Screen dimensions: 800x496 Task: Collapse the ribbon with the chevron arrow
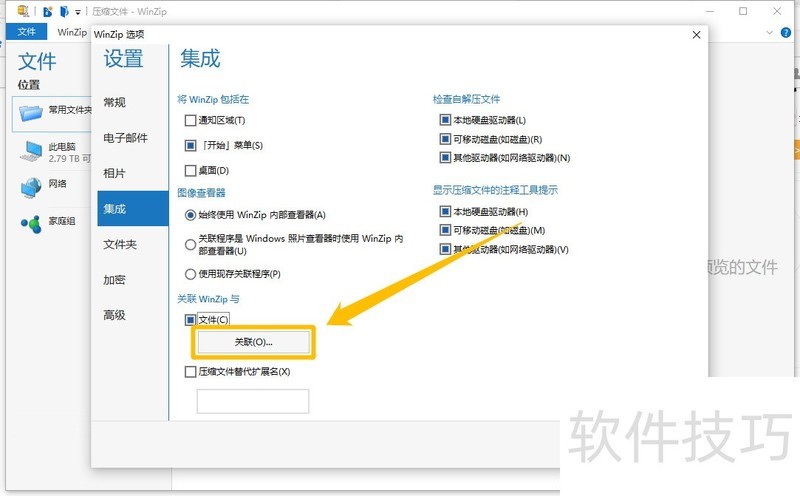coord(769,33)
